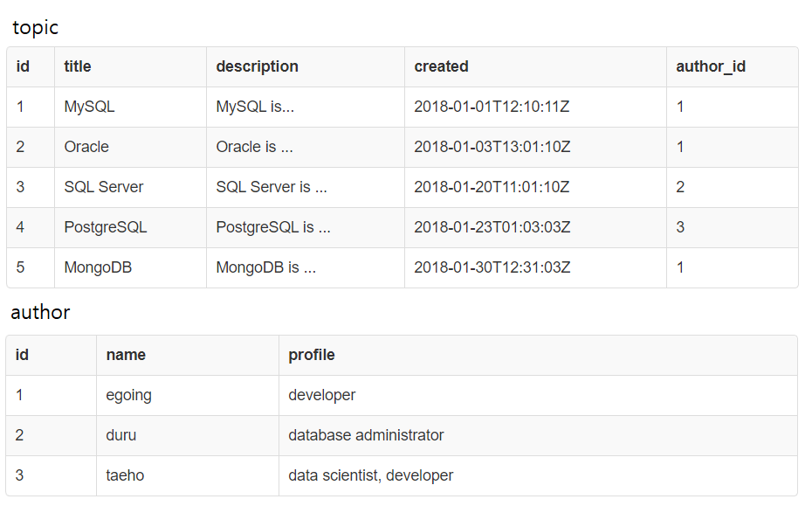Click the id cell of the MySQL row
The height and width of the screenshot is (506, 812).
(x=31, y=107)
